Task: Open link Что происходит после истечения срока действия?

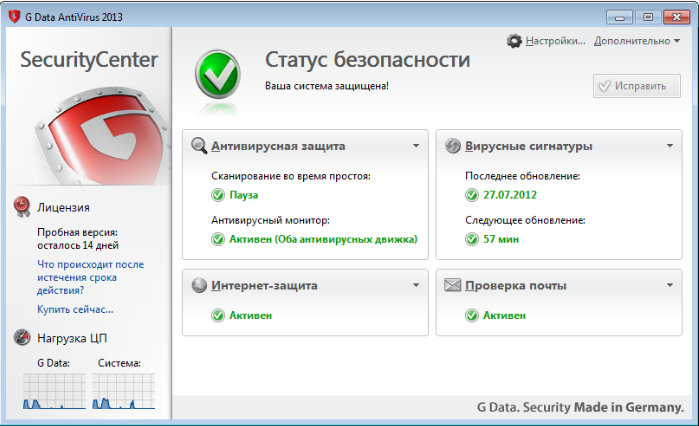Action: [90, 277]
